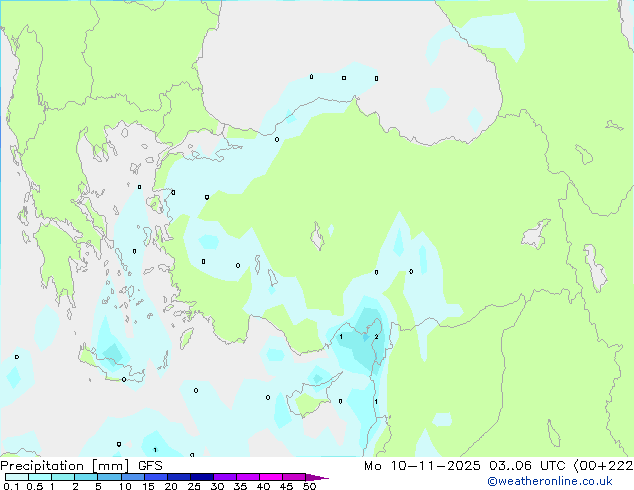634x490 pixels.
Task: Click the legend label '50'
Action: click(309, 486)
